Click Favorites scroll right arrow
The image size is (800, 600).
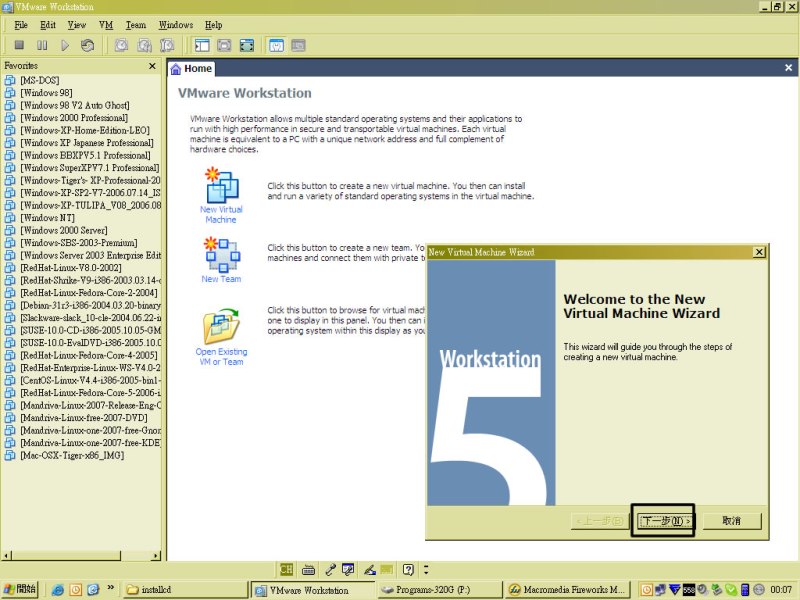pyautogui.click(x=156, y=556)
